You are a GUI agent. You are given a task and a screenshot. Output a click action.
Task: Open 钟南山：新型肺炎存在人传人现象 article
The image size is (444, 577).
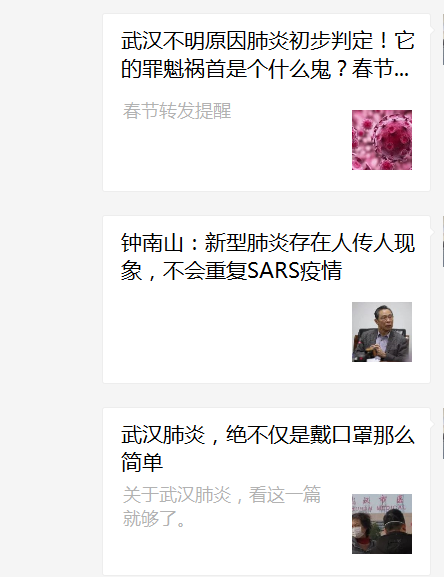tap(268, 256)
